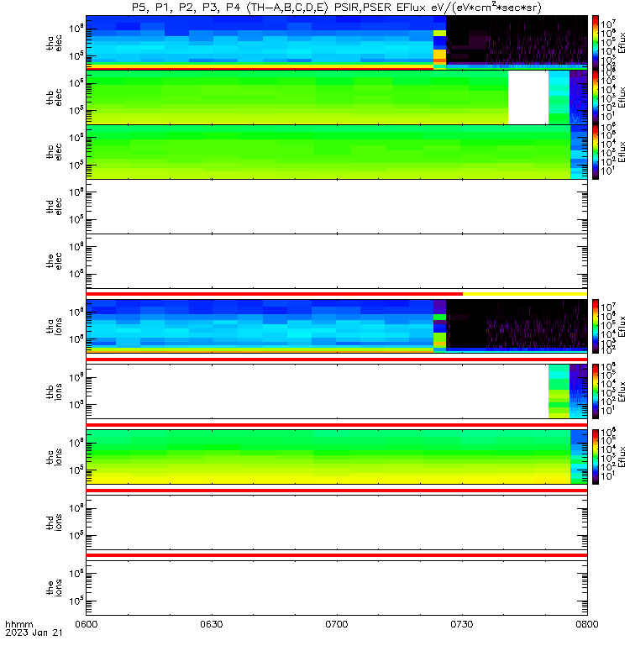This screenshot has width=630, height=672.
Task: Select the 'thb elec' y-axis label
Action: (55, 97)
